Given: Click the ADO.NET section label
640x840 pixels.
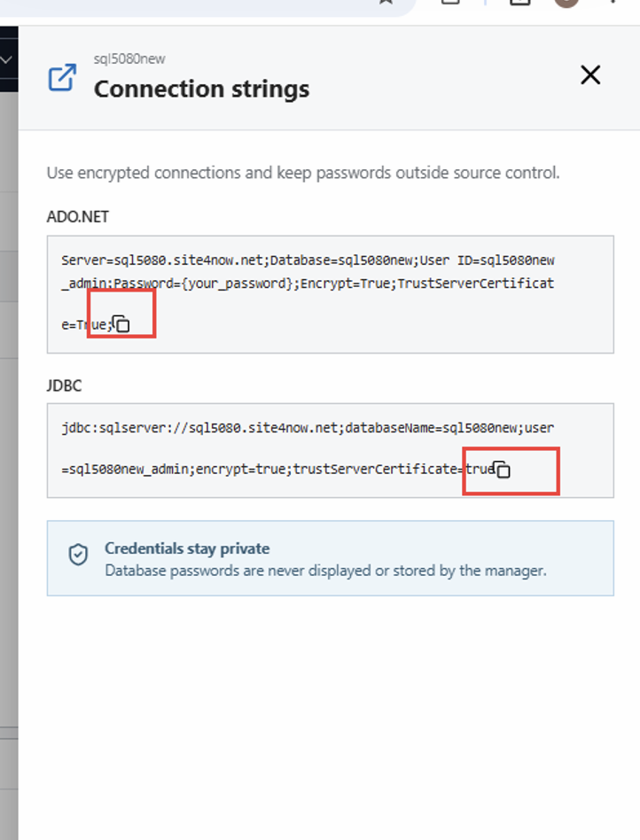Looking at the screenshot, I should (78, 216).
